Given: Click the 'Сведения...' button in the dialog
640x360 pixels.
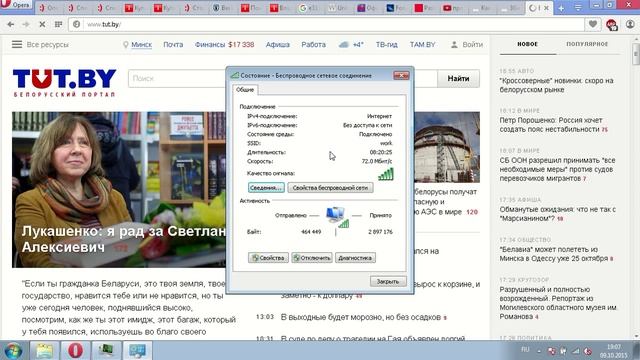Looking at the screenshot, I should coord(266,188).
